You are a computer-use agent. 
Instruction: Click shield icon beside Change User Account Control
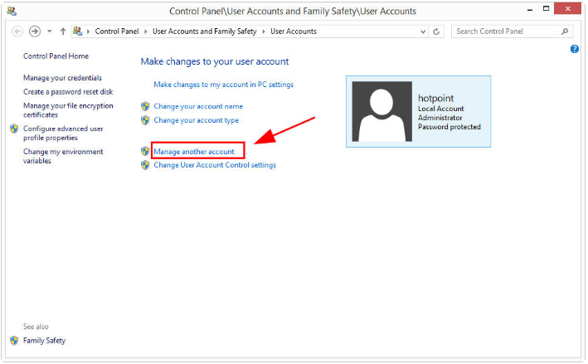145,165
